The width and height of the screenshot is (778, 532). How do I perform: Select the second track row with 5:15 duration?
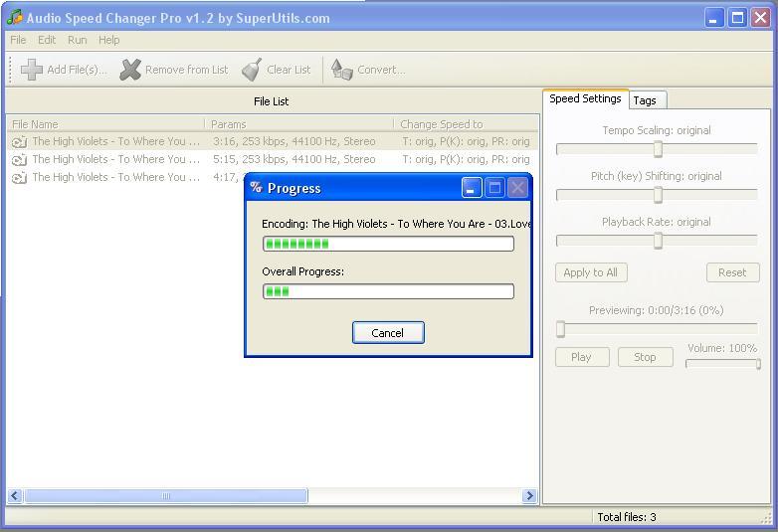[273, 160]
